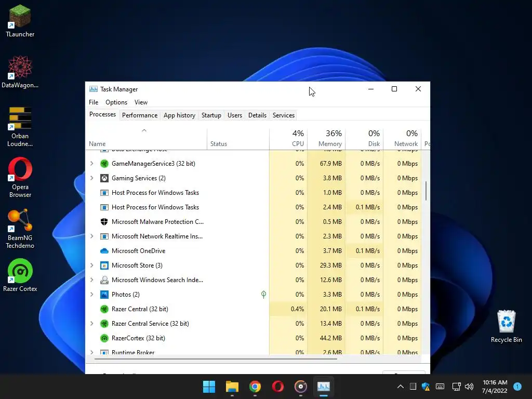Switch to the Services tab

pyautogui.click(x=284, y=115)
